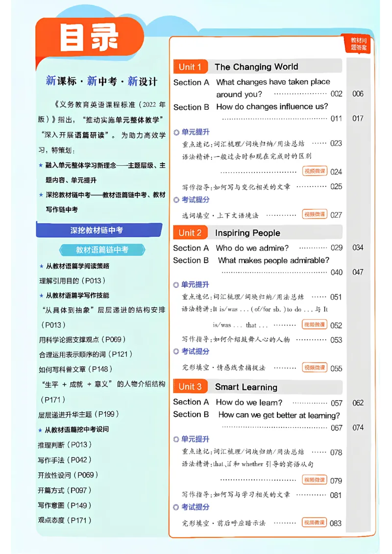This screenshot has height=554, width=392.
Task: Click 合理运用表示顺序的词 (P121)
Action: point(85,354)
